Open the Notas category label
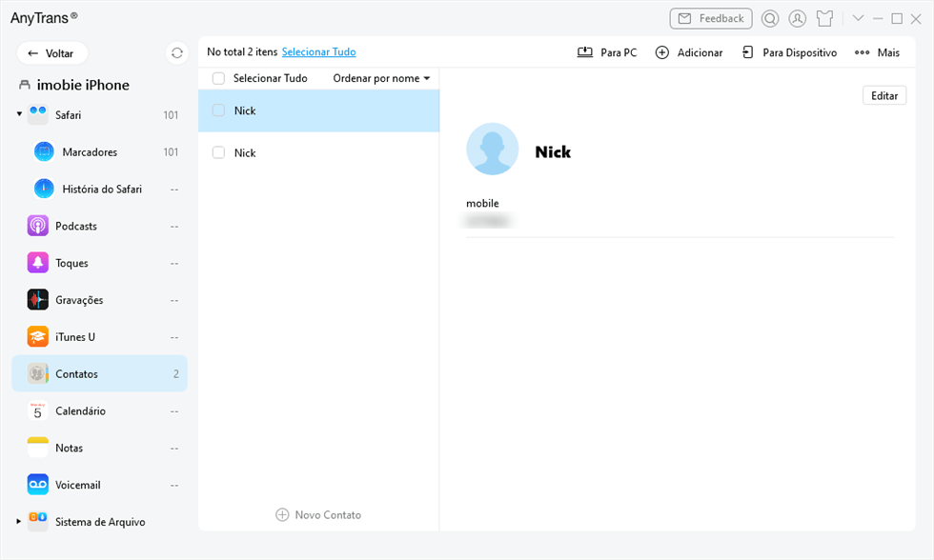This screenshot has width=934, height=560. 69,449
